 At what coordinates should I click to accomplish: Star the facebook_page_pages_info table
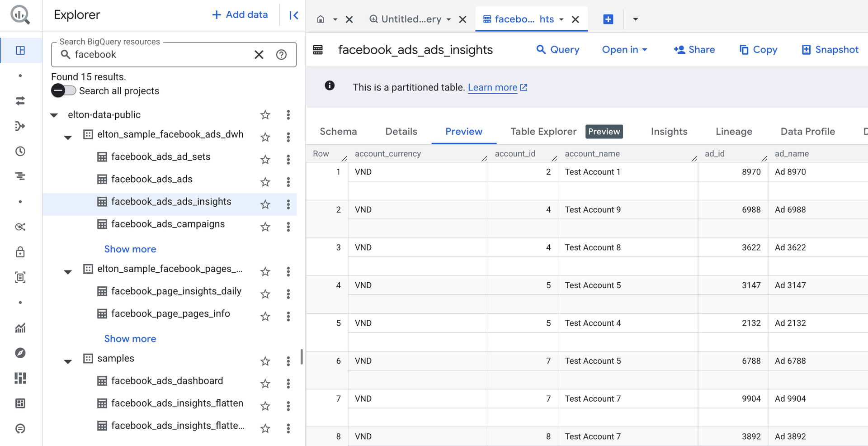265,317
